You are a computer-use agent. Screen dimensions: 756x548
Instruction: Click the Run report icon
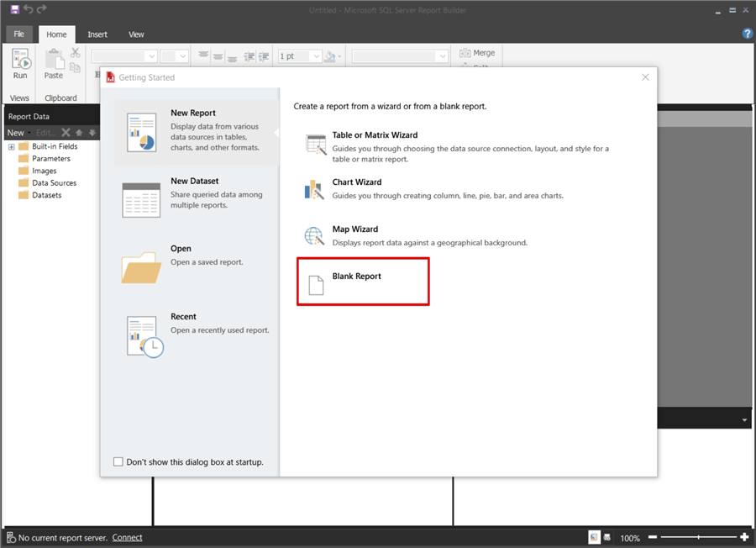coord(21,59)
